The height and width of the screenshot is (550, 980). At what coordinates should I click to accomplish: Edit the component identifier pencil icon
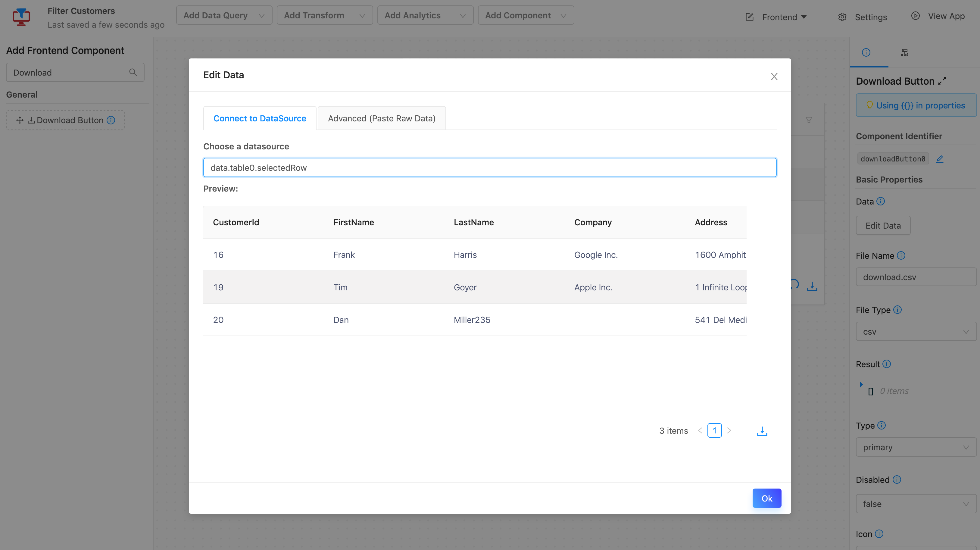tap(940, 159)
